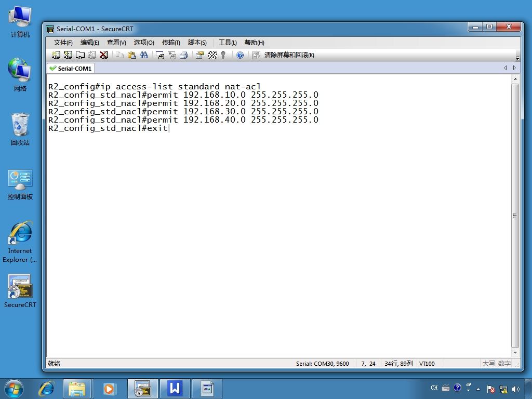Click the 就绪 status text
This screenshot has height=399, width=532.
(54, 363)
